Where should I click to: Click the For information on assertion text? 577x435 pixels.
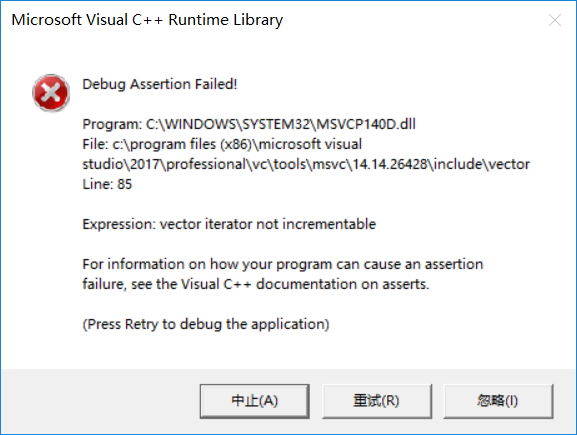click(x=283, y=264)
